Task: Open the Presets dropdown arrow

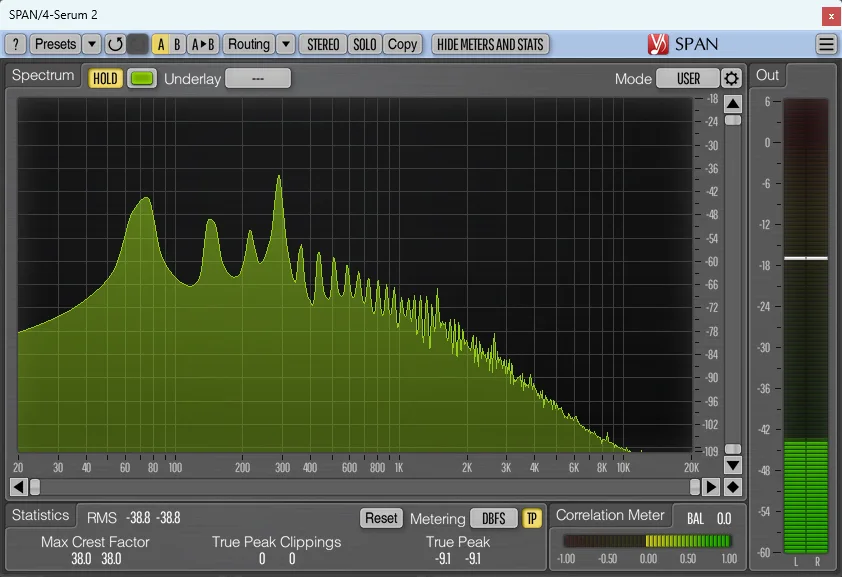Action: pyautogui.click(x=91, y=44)
